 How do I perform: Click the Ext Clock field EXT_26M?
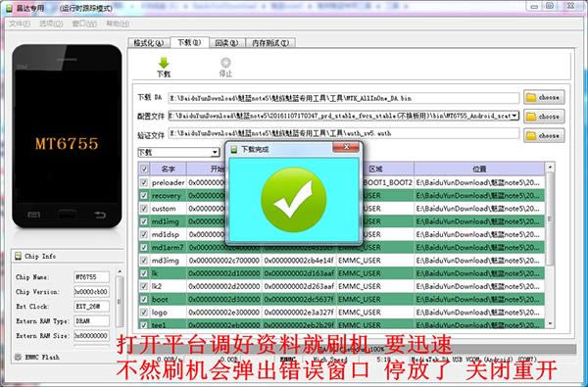91,307
